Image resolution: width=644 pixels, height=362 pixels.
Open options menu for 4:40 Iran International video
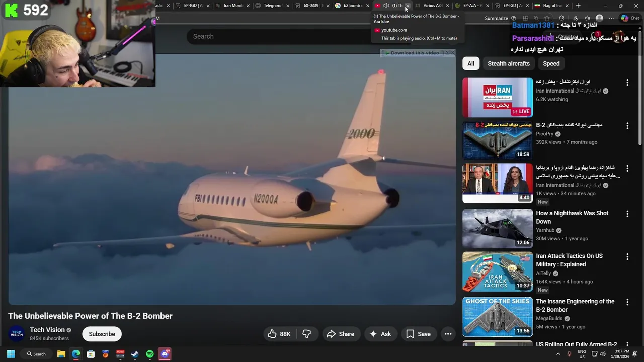[x=627, y=168]
